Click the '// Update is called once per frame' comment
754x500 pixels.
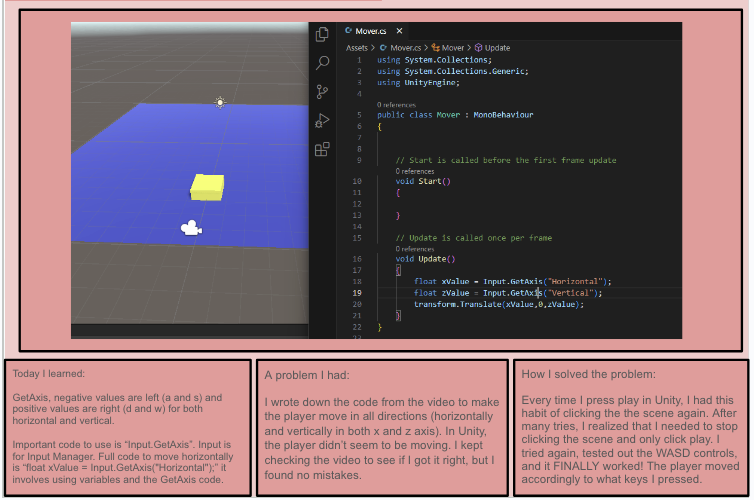(474, 238)
